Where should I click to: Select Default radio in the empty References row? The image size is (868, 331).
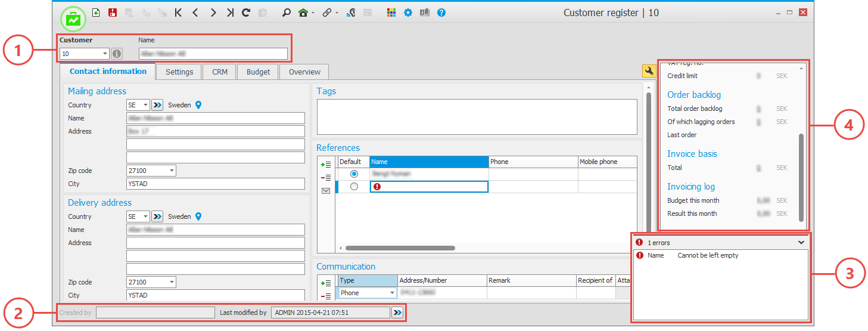[354, 187]
